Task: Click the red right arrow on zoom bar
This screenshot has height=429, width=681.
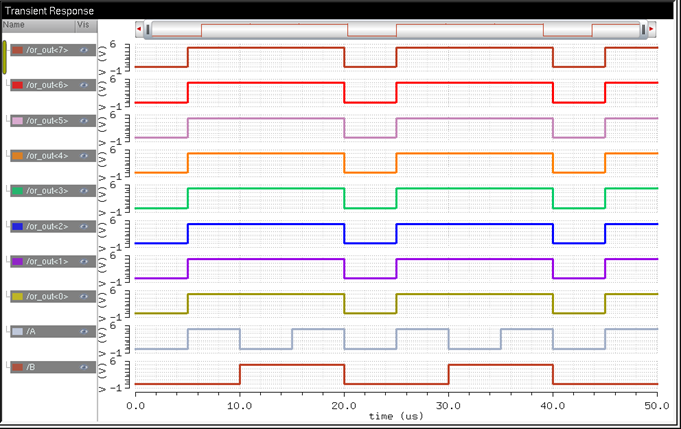Action: [x=651, y=30]
